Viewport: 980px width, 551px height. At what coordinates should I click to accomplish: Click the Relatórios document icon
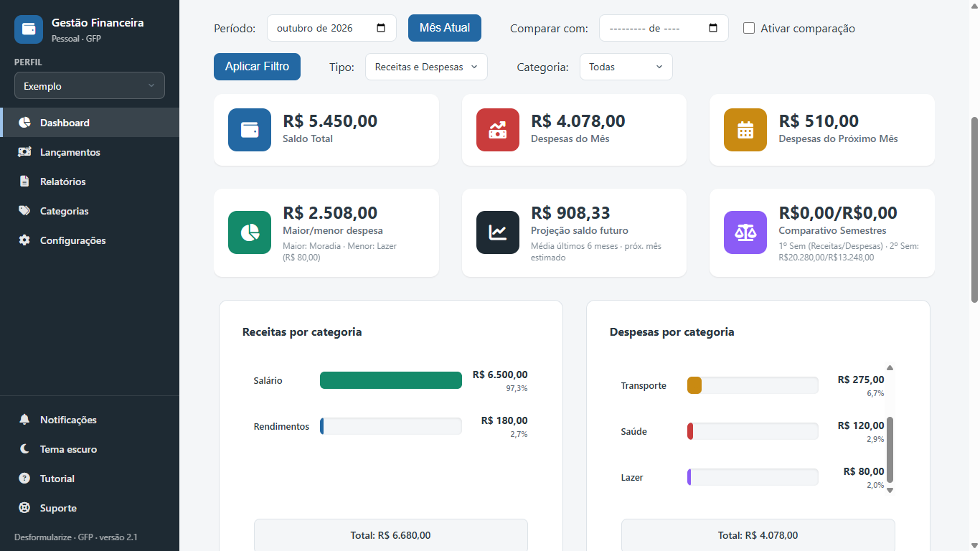coord(24,182)
